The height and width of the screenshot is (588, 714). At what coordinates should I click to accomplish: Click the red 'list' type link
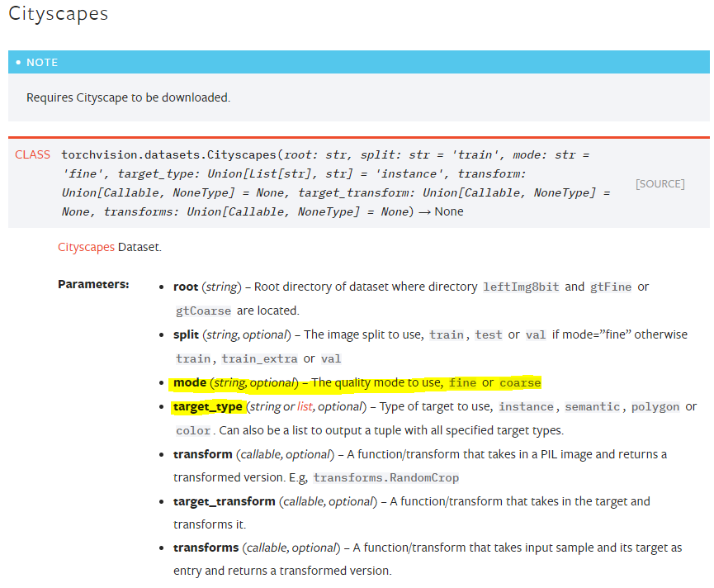305,406
